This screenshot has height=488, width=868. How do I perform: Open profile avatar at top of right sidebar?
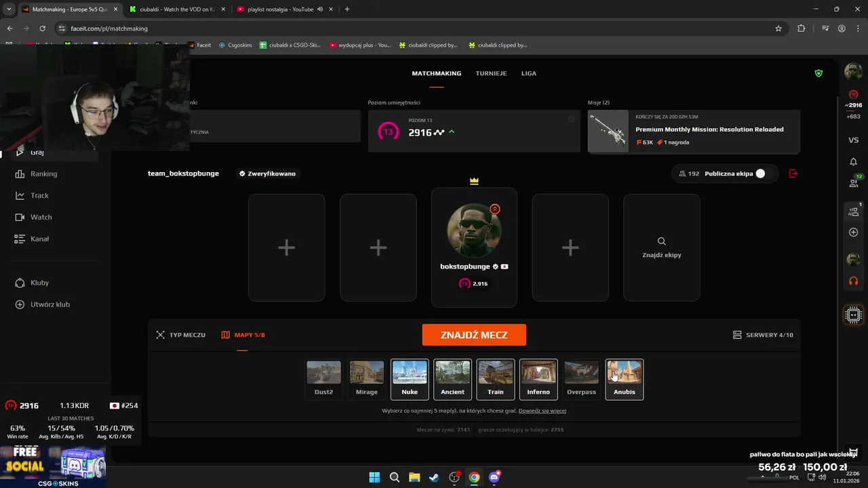click(x=853, y=71)
